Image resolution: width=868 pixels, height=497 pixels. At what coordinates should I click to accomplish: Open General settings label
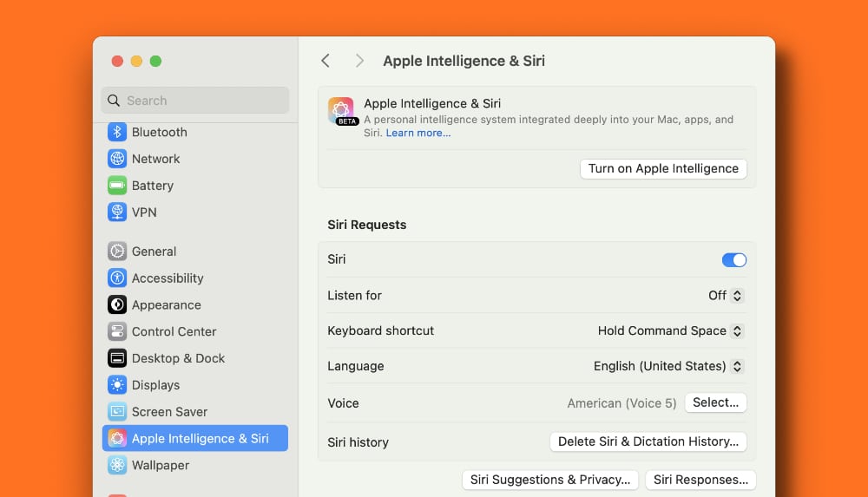click(x=154, y=252)
